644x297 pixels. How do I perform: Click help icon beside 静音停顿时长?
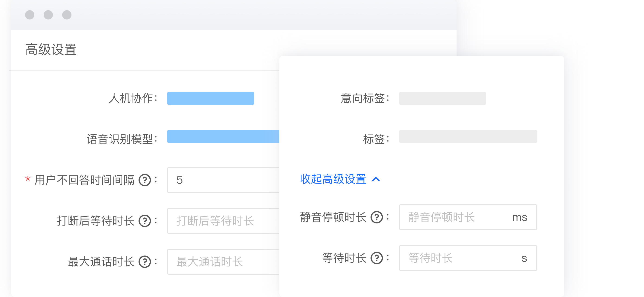pyautogui.click(x=377, y=217)
